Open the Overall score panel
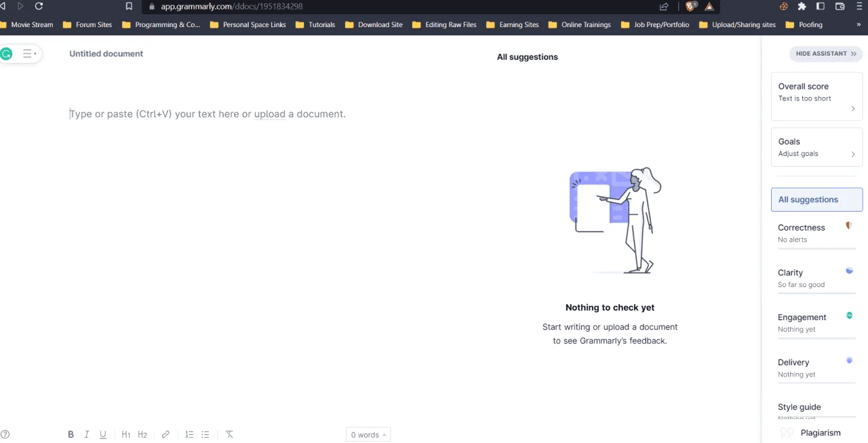The image size is (868, 443). point(816,96)
